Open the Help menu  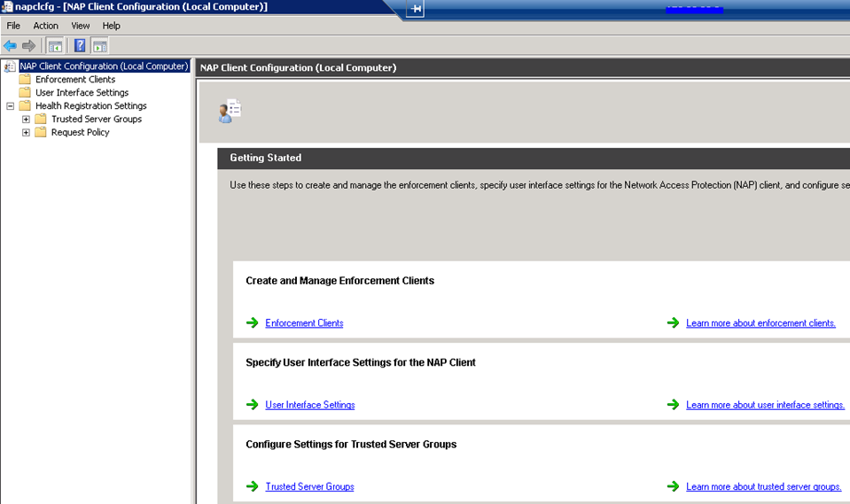[111, 26]
